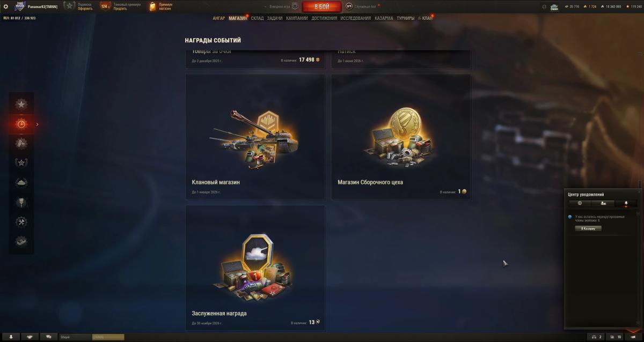
Task: Select the star featured-offers sidebar icon
Action: (x=21, y=104)
